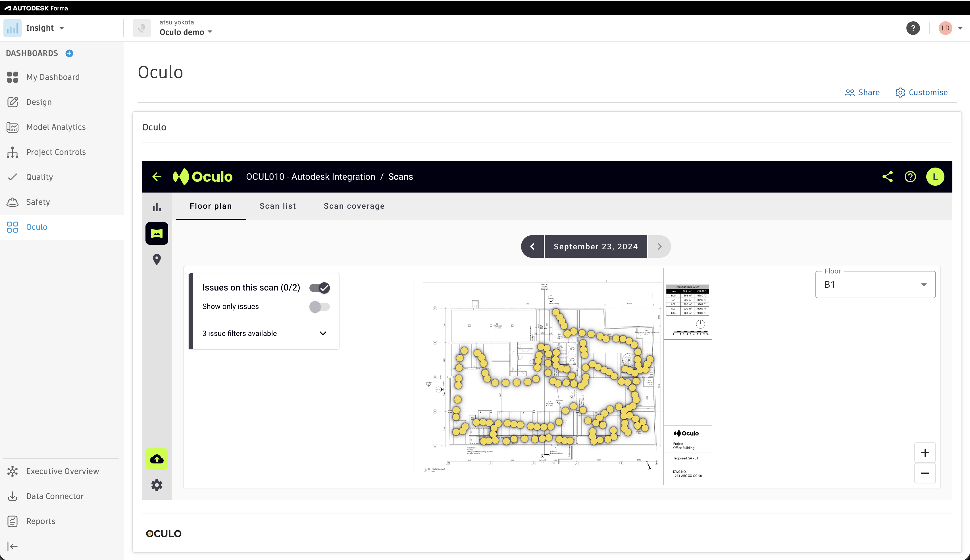Screen dimensions: 970x560
Task: Switch to Scan list tab
Action: click(278, 206)
